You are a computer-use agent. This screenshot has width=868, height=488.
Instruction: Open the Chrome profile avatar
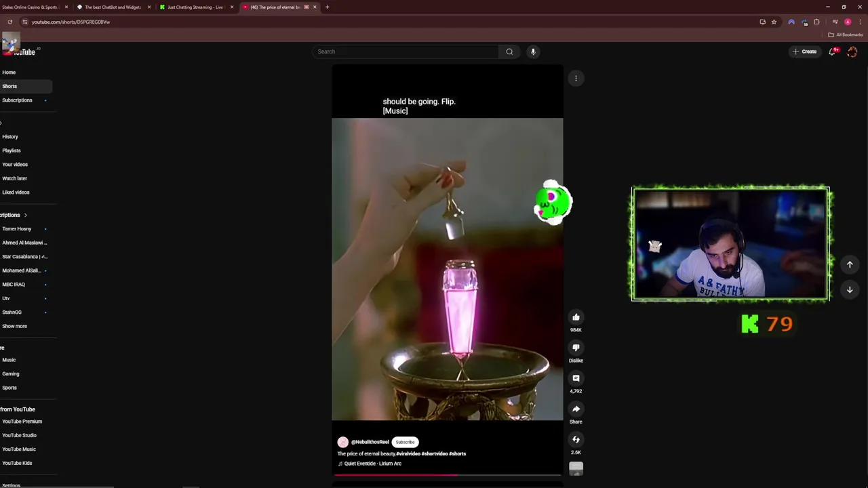click(848, 22)
